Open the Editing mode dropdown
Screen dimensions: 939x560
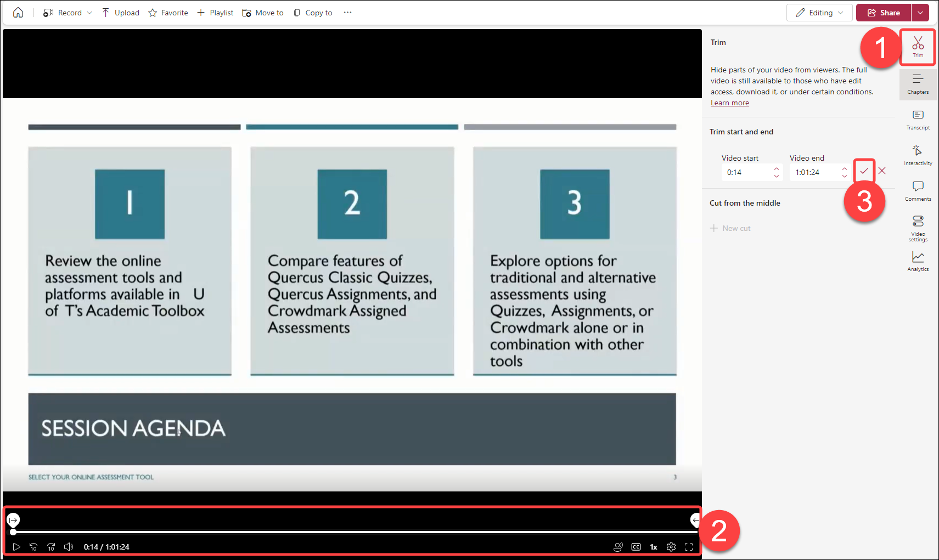(819, 13)
